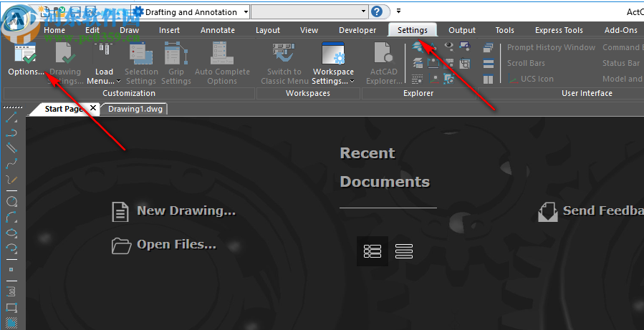Screen dimensions: 644x330
Task: Select the Polyline tool in left toolbar
Action: coord(11,132)
